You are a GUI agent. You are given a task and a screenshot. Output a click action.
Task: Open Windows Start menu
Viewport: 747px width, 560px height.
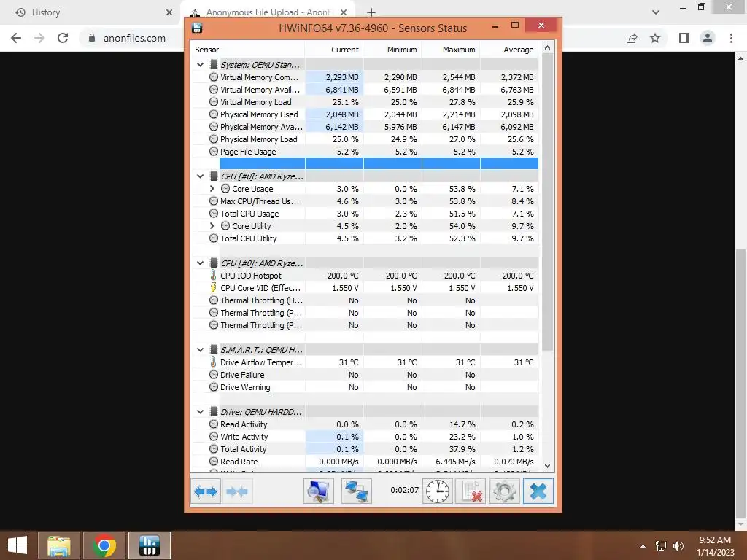18,545
